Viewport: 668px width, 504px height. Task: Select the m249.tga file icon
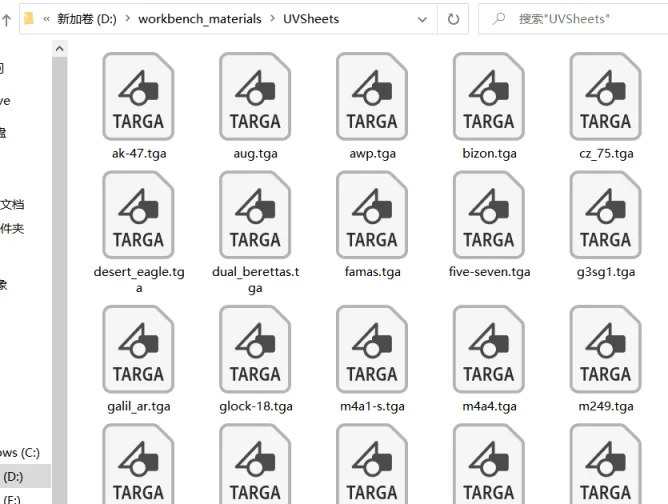coord(605,349)
